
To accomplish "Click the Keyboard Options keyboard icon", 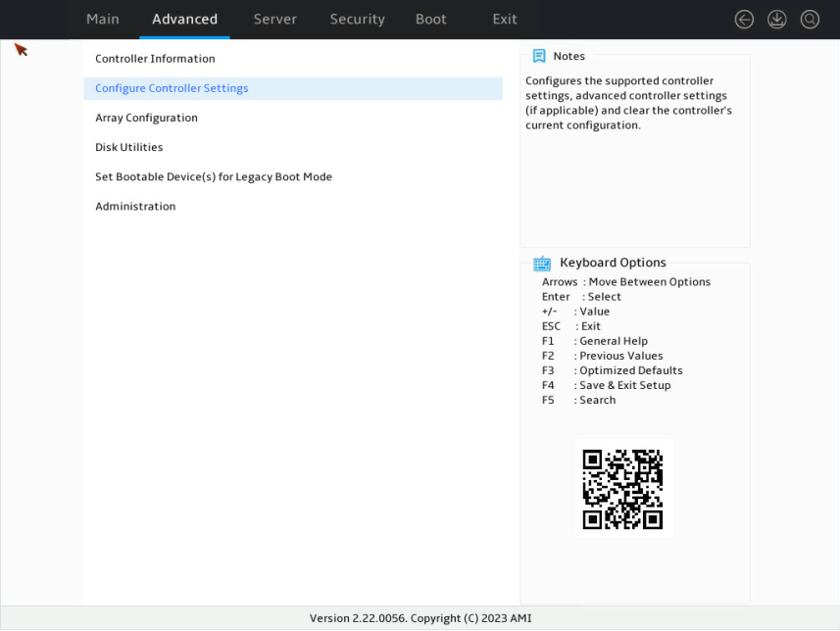I will tap(542, 263).
